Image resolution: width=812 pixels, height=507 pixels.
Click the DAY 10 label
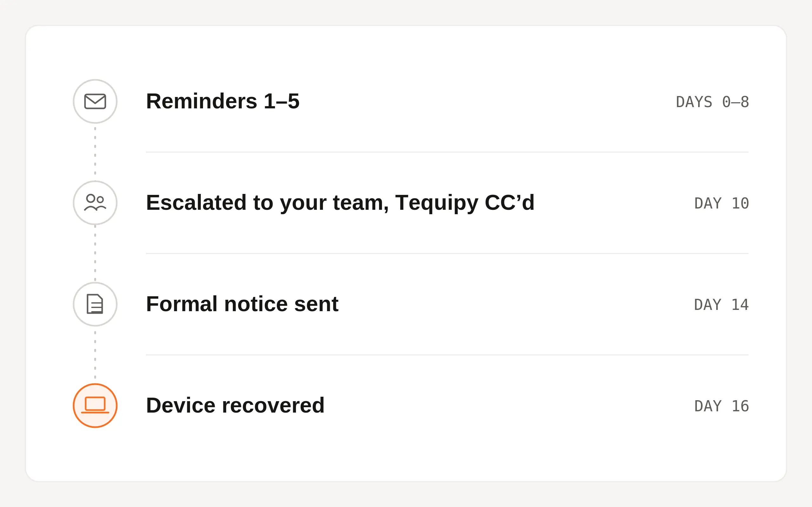click(x=721, y=203)
